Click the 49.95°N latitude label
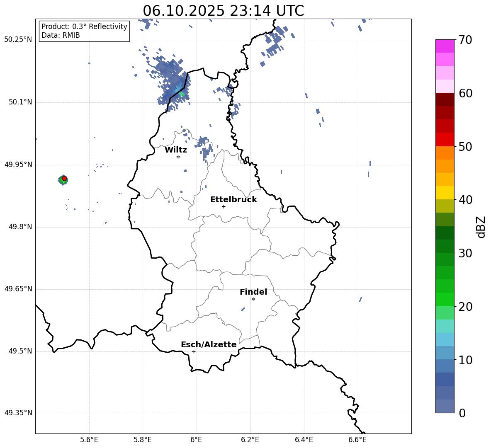 point(18,165)
